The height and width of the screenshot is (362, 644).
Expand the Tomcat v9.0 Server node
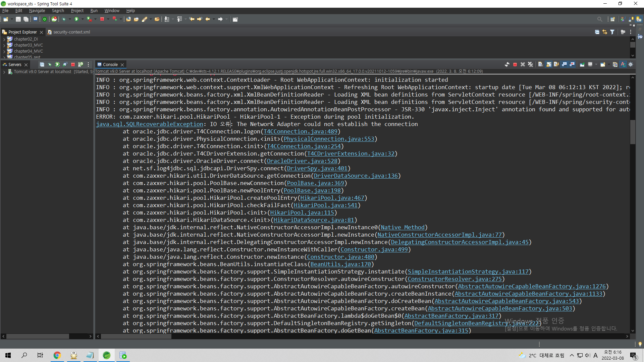4,72
